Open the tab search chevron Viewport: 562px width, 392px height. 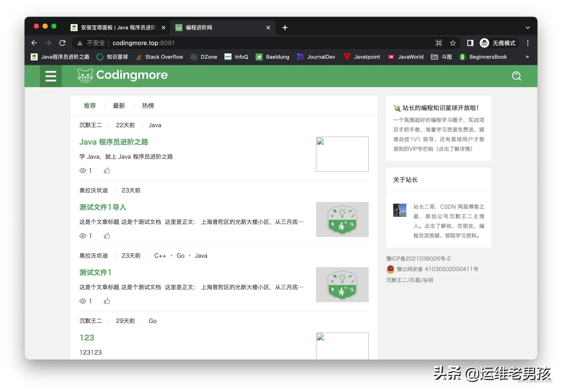click(x=527, y=27)
